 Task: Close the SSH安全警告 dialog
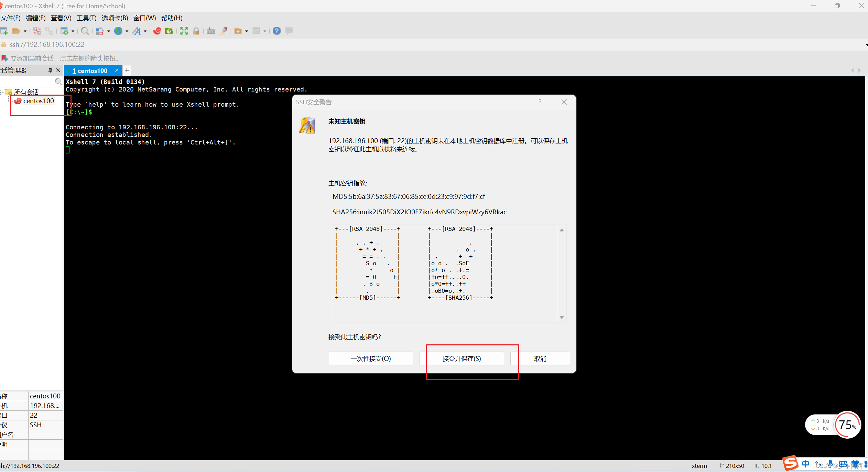pos(564,102)
